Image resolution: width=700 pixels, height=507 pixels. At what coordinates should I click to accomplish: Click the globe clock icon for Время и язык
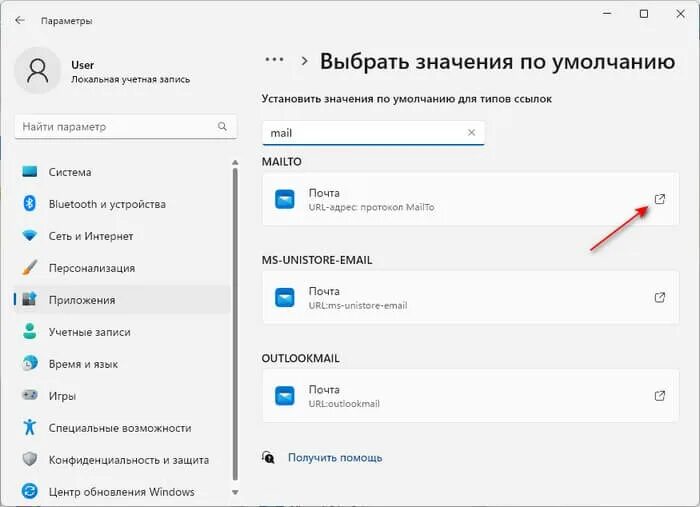tap(30, 364)
